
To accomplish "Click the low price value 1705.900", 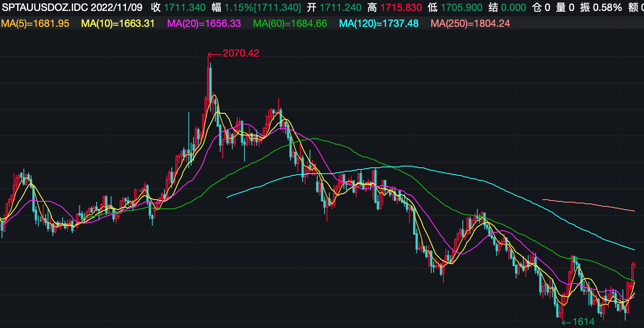I will point(461,7).
